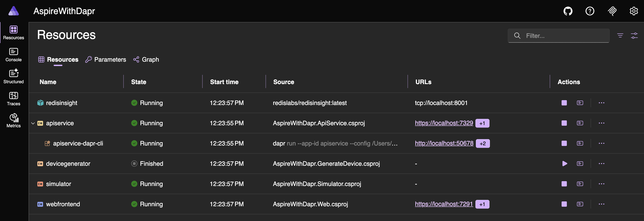Open the Help icon in header
The image size is (644, 221).
pyautogui.click(x=589, y=11)
